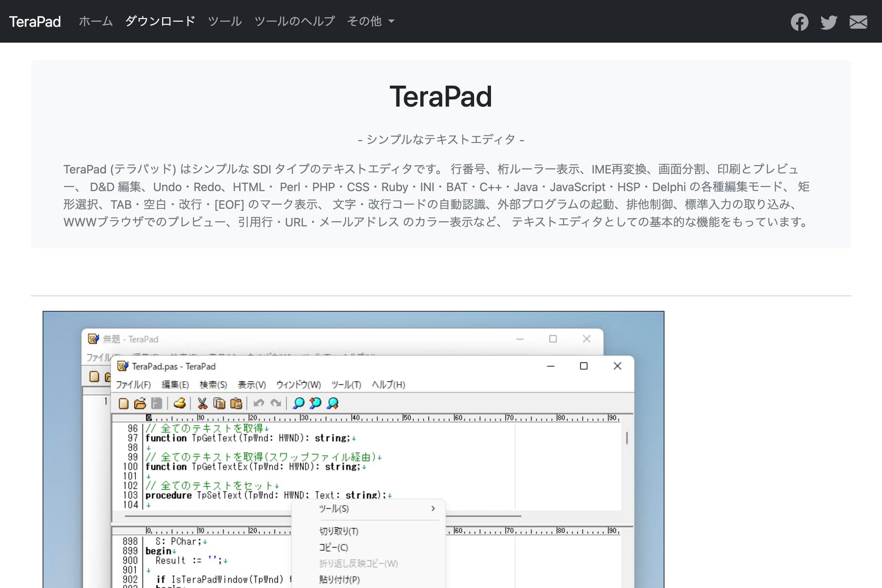Click the large TeraPad page heading

click(441, 97)
